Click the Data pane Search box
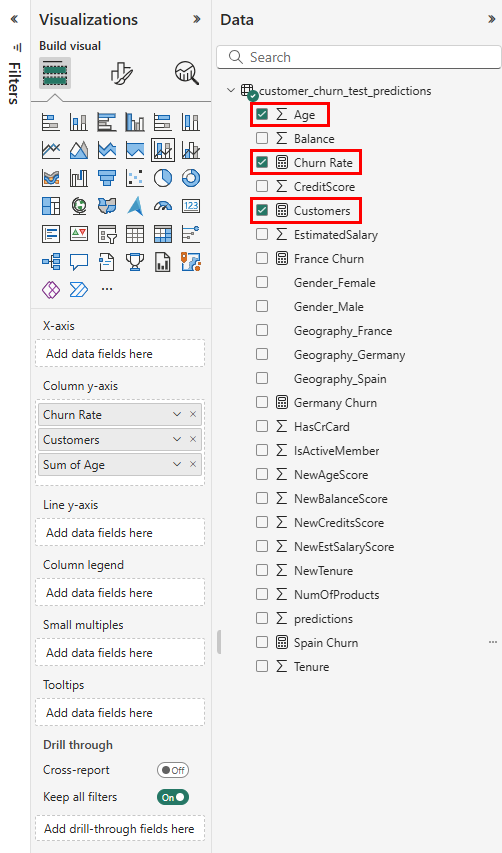The image size is (502, 853). click(359, 57)
